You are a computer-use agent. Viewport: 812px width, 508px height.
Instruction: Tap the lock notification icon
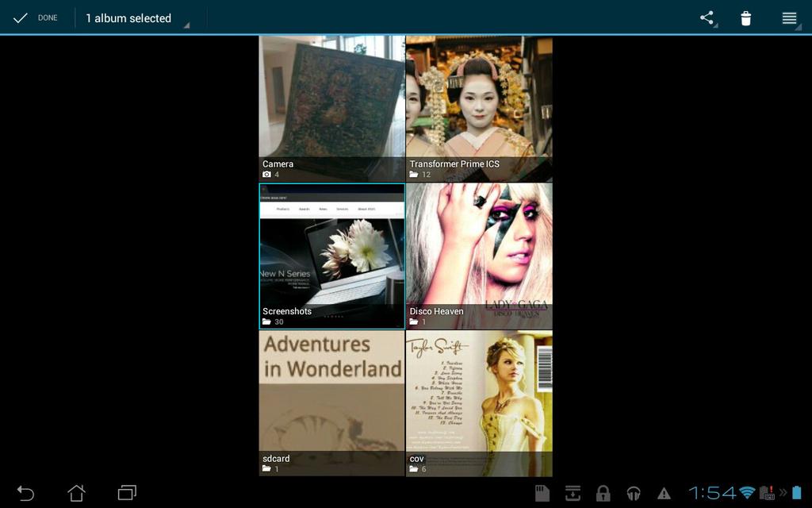pyautogui.click(x=603, y=493)
